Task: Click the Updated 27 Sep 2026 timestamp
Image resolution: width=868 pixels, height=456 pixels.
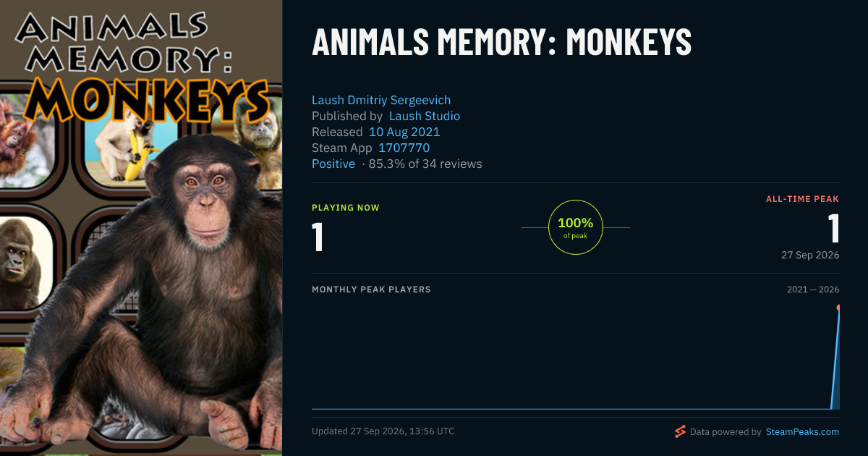Action: click(x=383, y=431)
